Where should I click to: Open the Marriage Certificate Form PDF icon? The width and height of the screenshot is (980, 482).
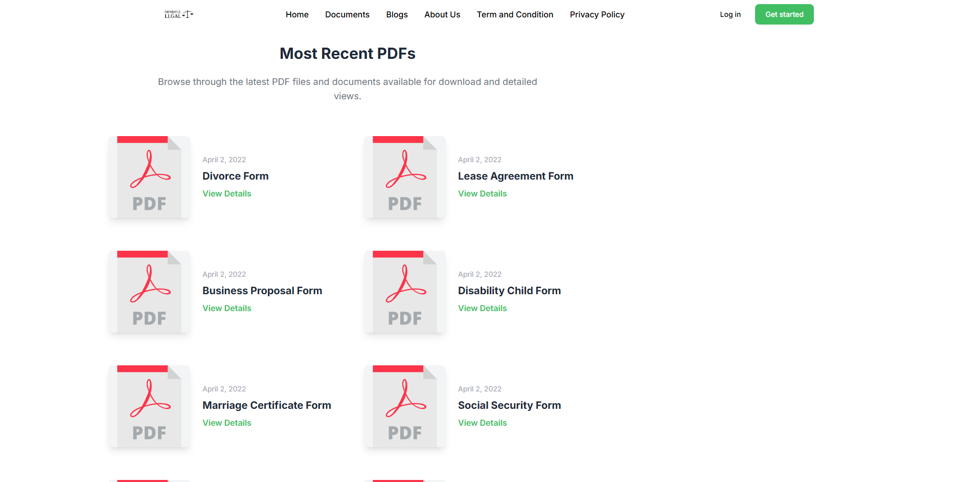coord(149,406)
